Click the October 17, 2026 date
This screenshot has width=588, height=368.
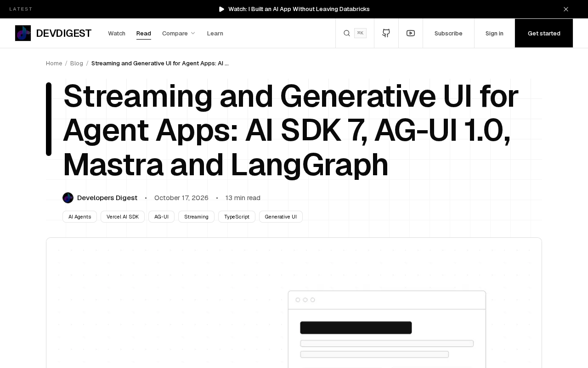pyautogui.click(x=181, y=198)
